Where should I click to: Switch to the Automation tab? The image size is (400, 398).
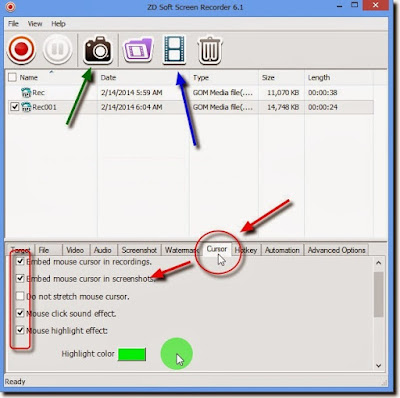click(x=282, y=250)
